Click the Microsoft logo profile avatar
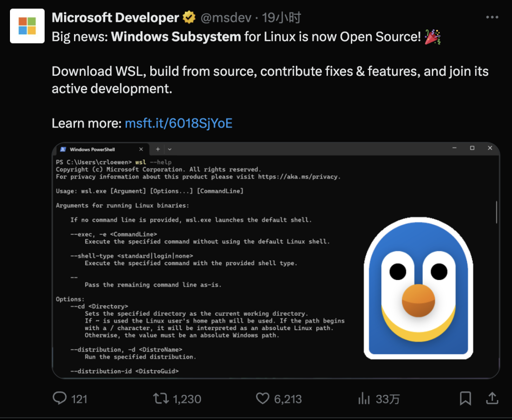Viewport: 512px width, 420px height. click(27, 26)
